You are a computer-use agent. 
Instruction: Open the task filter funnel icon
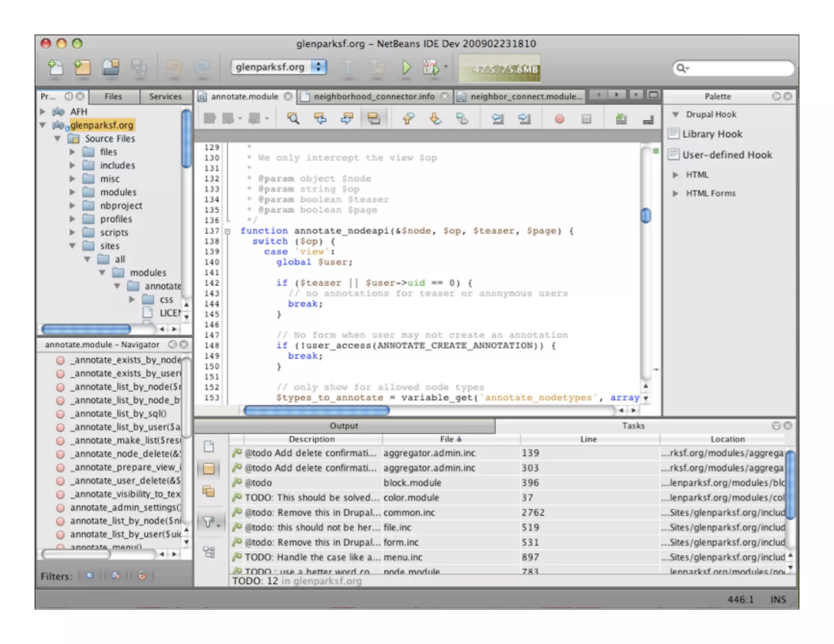point(208,522)
